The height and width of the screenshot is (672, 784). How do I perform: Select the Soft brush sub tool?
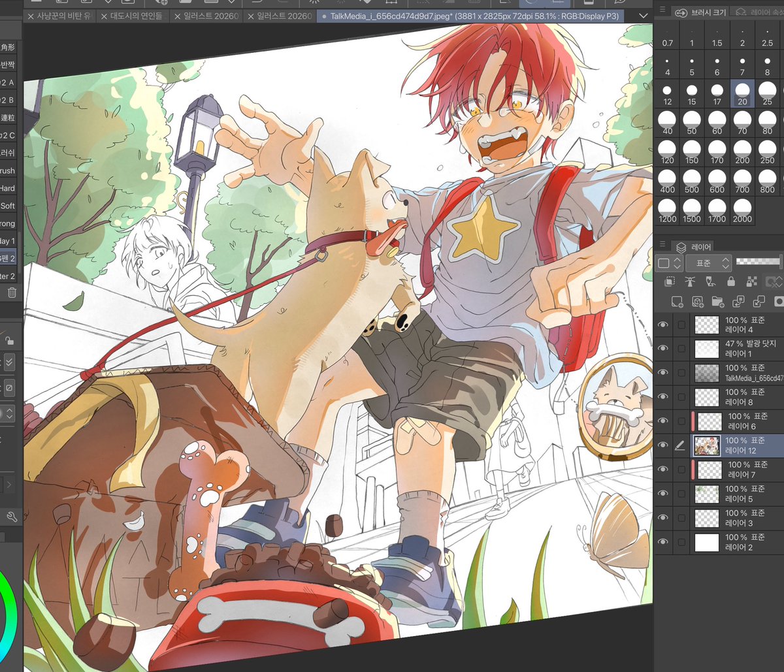[8, 206]
